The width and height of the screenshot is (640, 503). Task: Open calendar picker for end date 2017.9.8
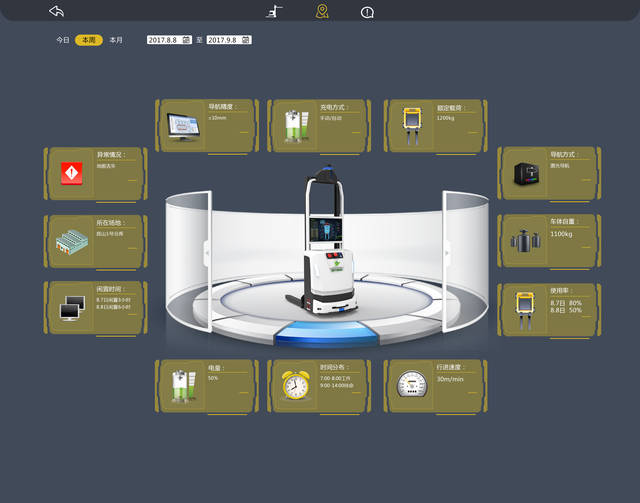tap(246, 40)
